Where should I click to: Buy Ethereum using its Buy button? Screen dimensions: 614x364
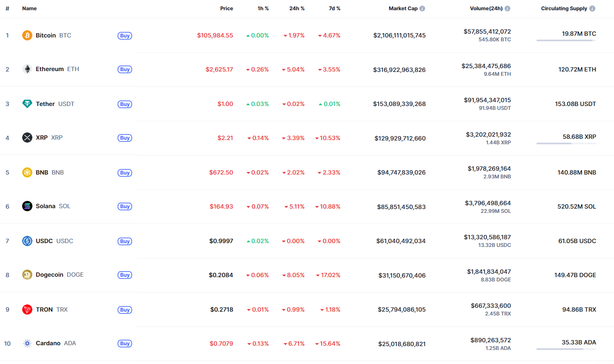tap(125, 69)
